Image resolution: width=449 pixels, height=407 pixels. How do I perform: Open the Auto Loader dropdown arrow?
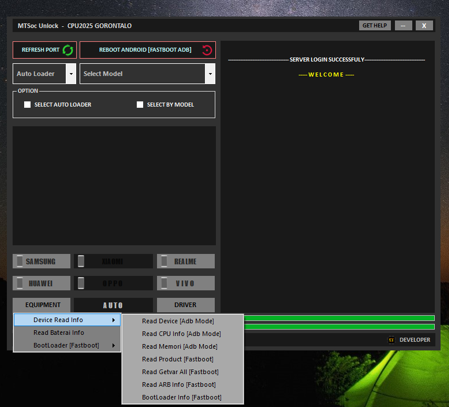tap(71, 74)
